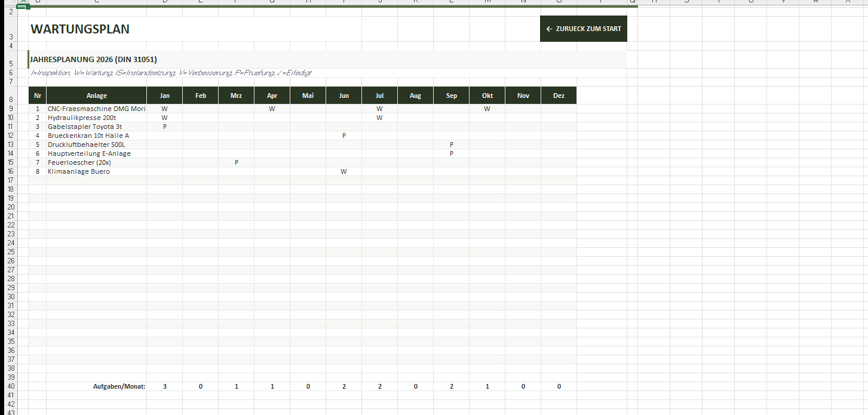Select the Jan total in Aufgaben/Monat row
Viewport: 868px width, 415px height.
(164, 386)
